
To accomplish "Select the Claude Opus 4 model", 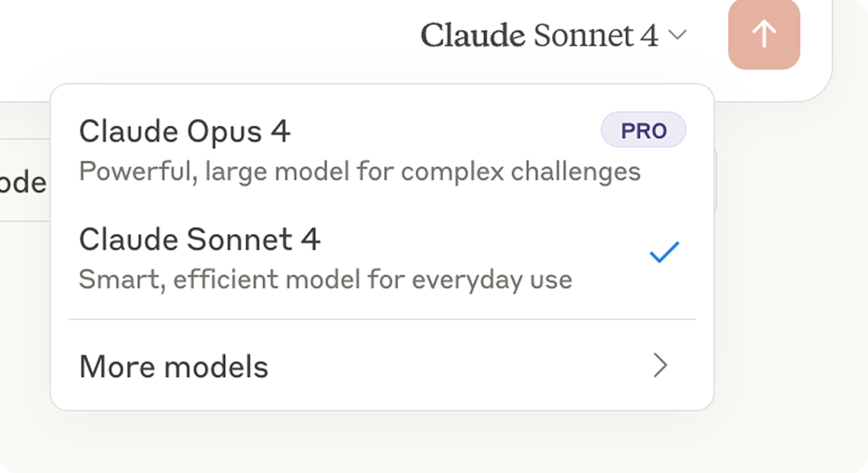I will pos(382,149).
